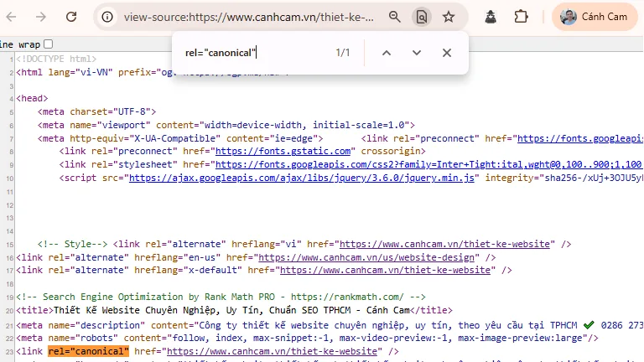The width and height of the screenshot is (644, 362).
Task: Click the meta viewport line
Action: click(226, 125)
